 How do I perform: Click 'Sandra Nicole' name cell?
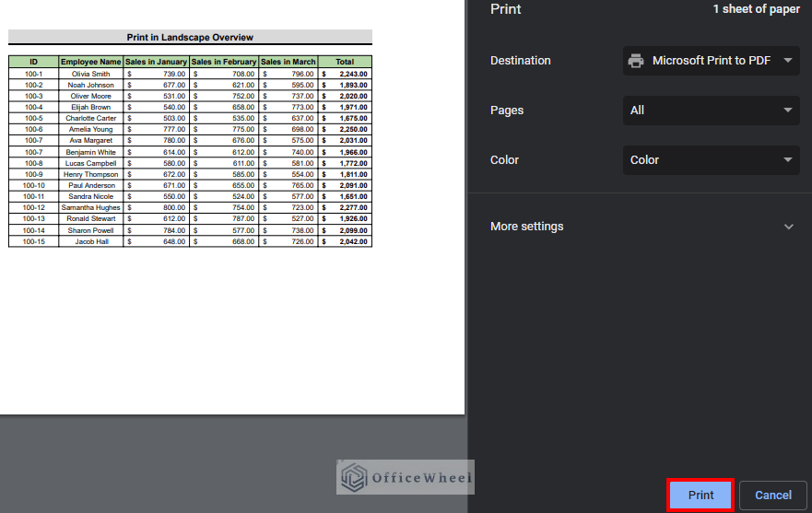(90, 196)
